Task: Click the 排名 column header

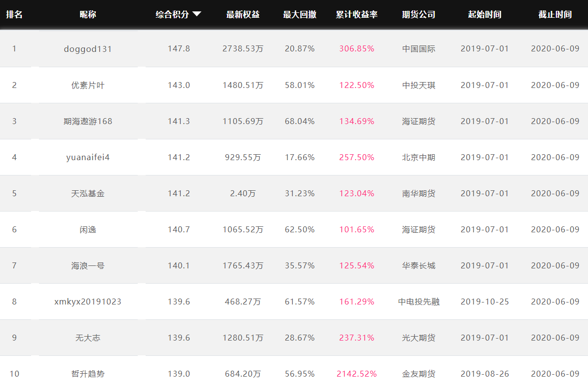Action: [x=14, y=15]
